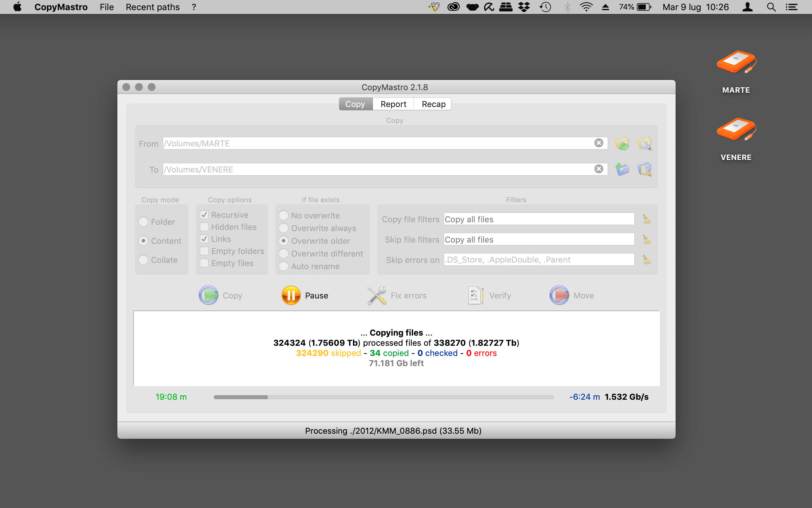Image resolution: width=812 pixels, height=508 pixels.
Task: Select the Content copy mode
Action: 143,241
